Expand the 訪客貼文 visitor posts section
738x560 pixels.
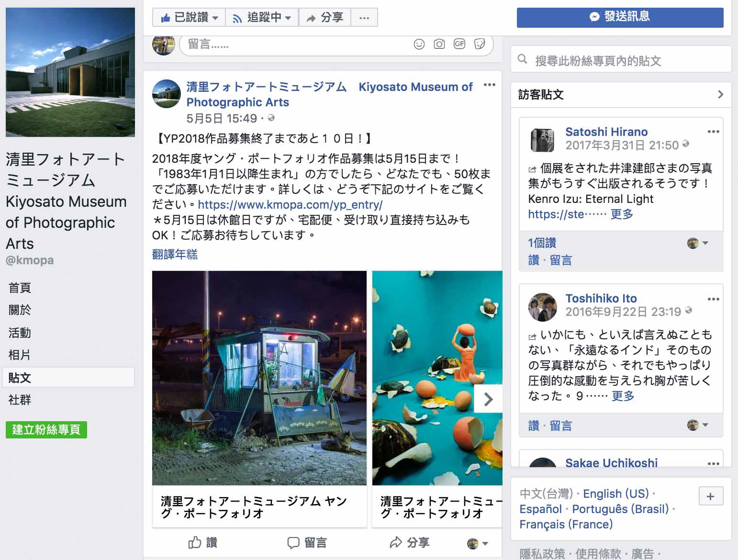click(x=621, y=95)
